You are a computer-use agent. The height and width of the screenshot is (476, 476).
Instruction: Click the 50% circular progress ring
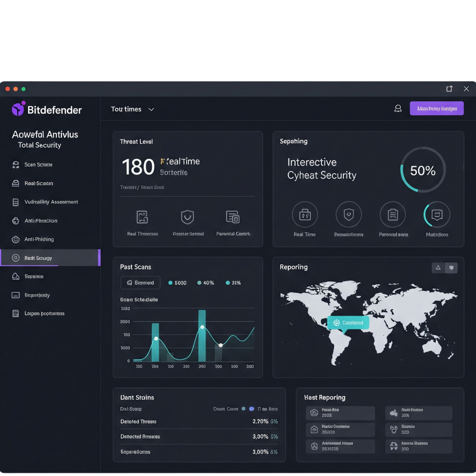(423, 170)
